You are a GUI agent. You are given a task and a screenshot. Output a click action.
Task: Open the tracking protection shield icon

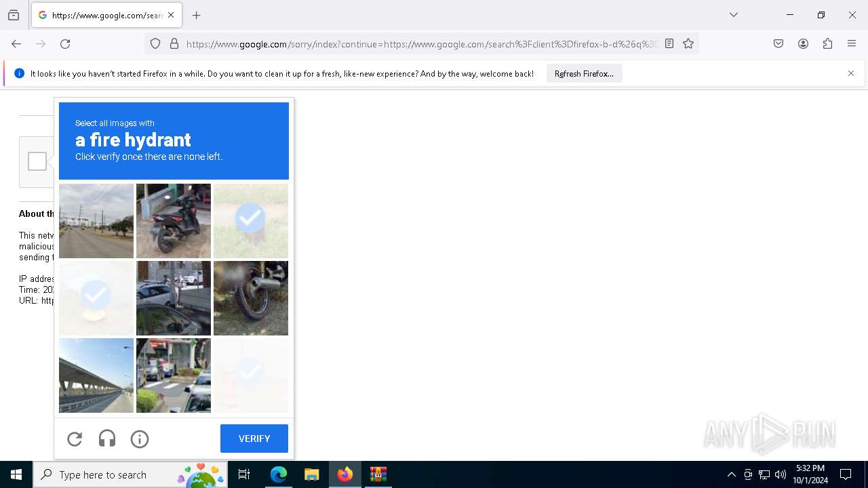[x=155, y=44]
